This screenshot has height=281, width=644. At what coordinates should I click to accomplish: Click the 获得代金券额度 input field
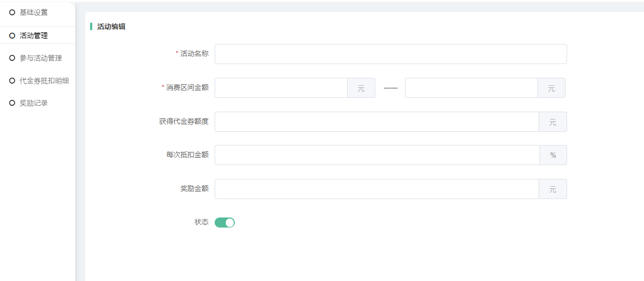pyautogui.click(x=376, y=122)
